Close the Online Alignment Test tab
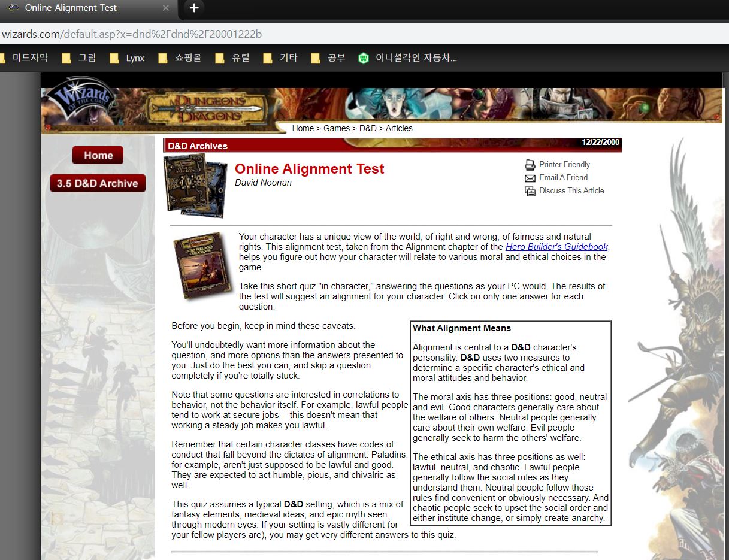729x560 pixels. (166, 8)
